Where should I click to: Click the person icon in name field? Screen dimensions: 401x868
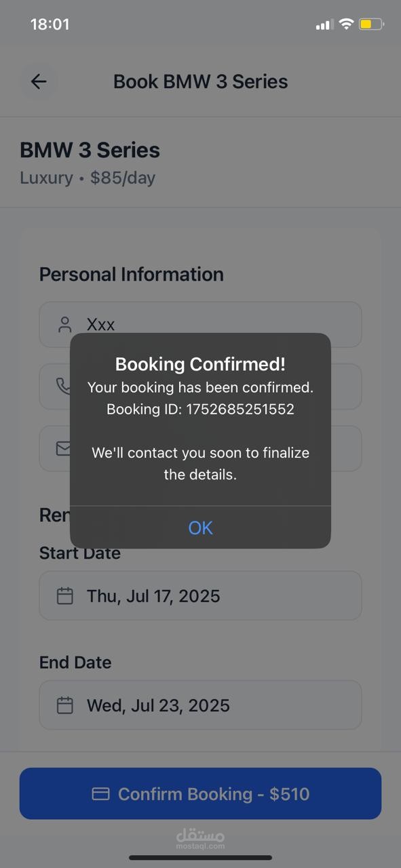64,324
